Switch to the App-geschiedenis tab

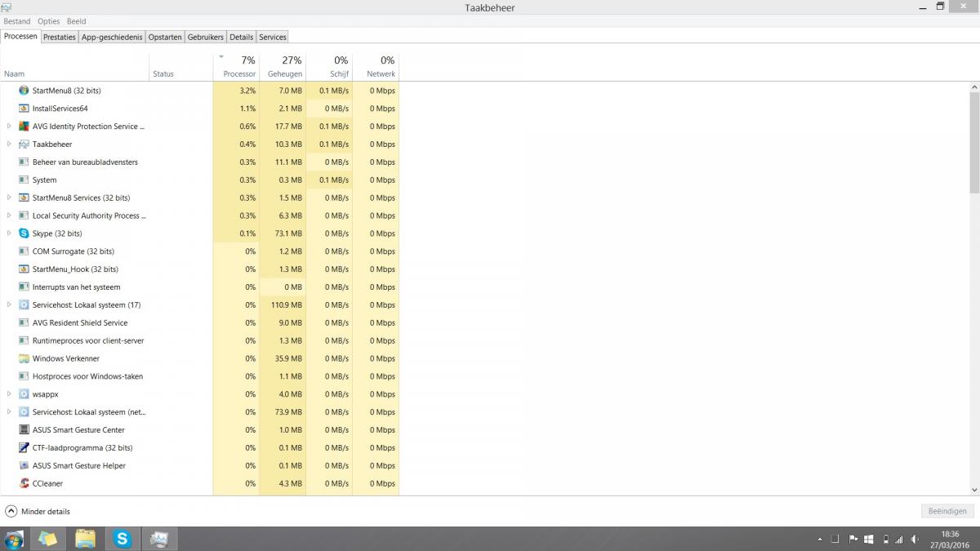[112, 38]
